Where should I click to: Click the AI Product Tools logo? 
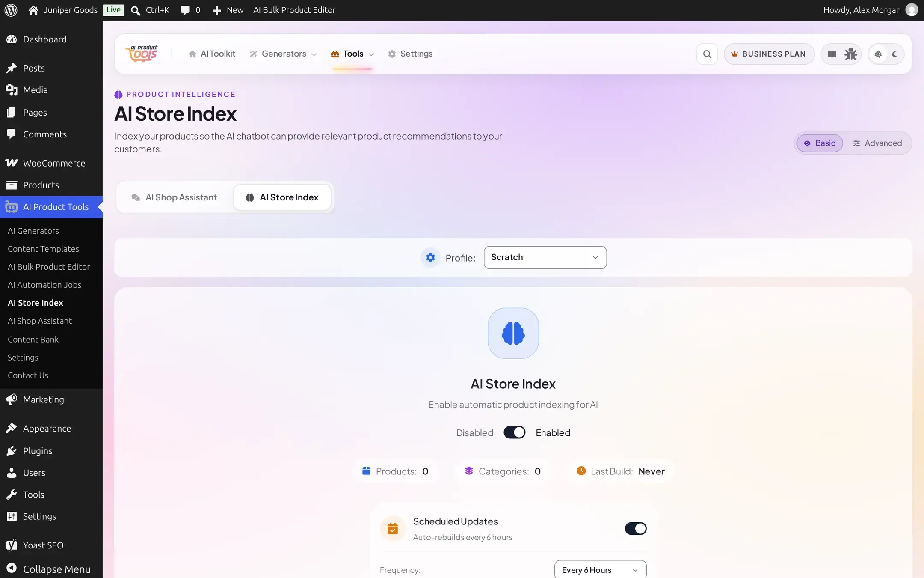pos(142,54)
